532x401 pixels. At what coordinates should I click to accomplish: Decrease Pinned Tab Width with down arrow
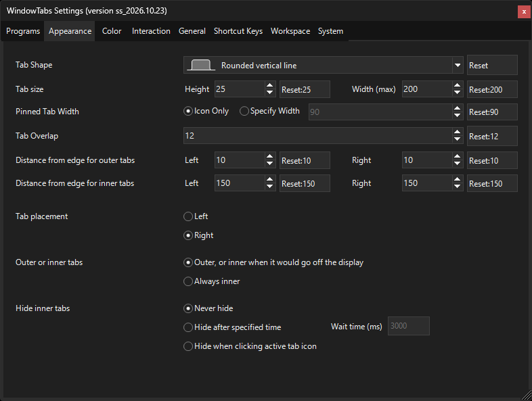pyautogui.click(x=458, y=116)
